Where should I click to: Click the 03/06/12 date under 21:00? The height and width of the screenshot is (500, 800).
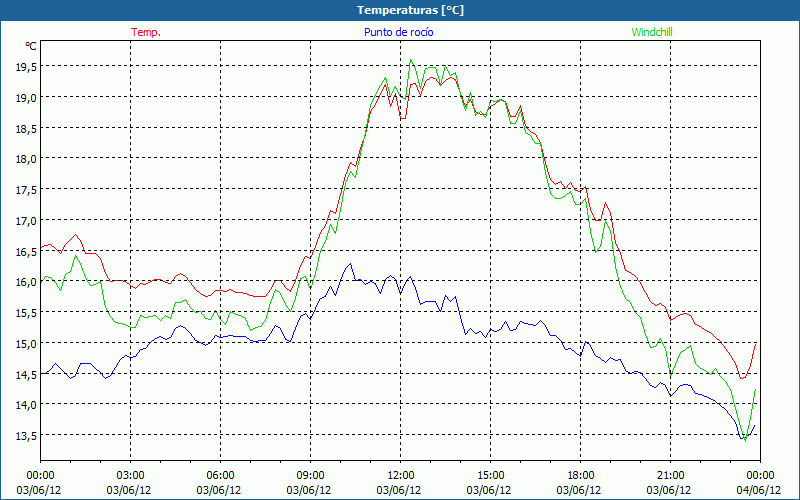pyautogui.click(x=669, y=490)
